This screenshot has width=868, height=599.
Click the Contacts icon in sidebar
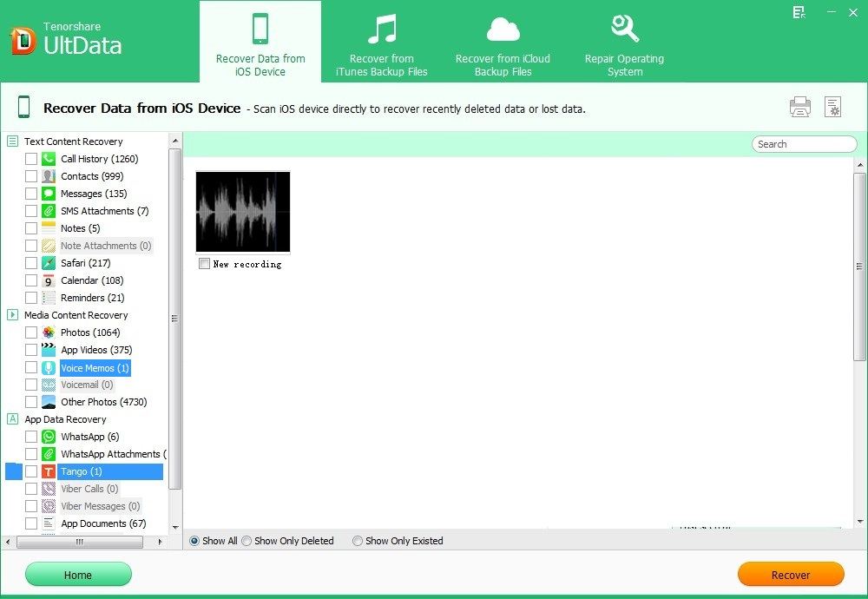click(x=49, y=176)
